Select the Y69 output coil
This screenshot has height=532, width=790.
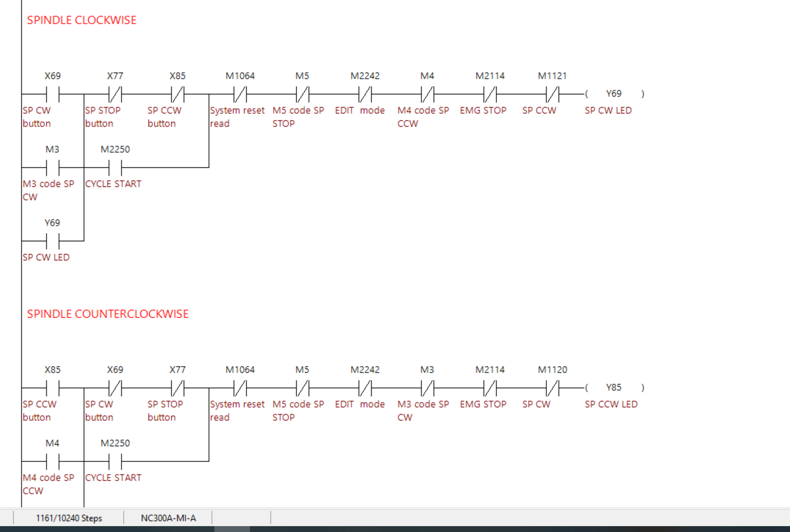point(614,94)
